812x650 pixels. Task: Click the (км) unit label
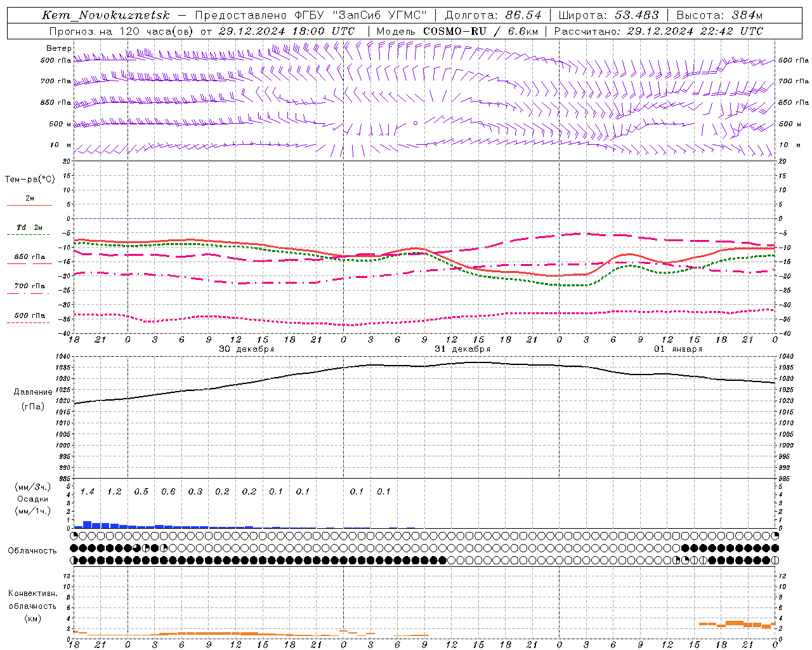33,618
